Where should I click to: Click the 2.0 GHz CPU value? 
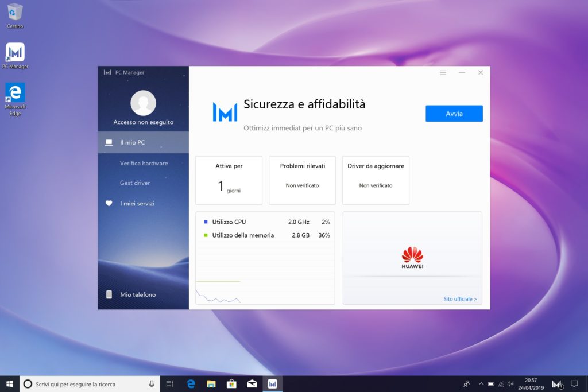299,222
